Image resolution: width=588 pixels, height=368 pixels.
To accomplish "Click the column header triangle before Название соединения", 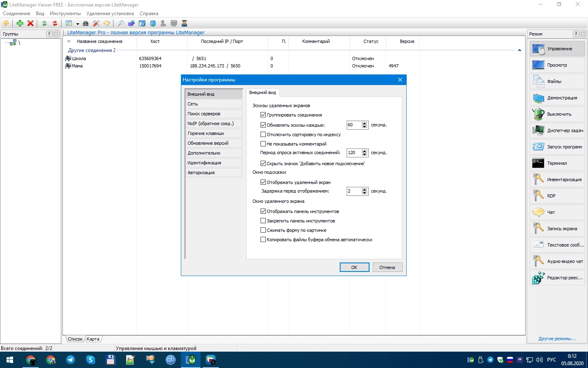I will [69, 41].
